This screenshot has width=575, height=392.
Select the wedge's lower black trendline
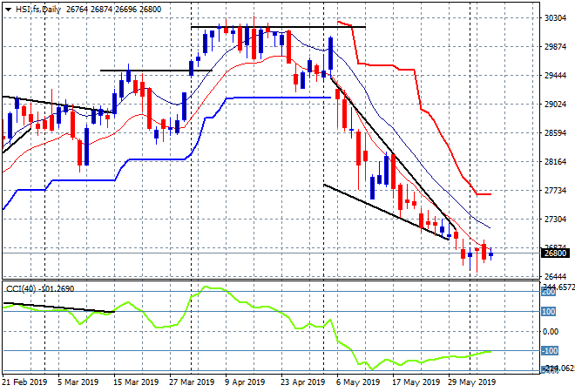pos(386,212)
